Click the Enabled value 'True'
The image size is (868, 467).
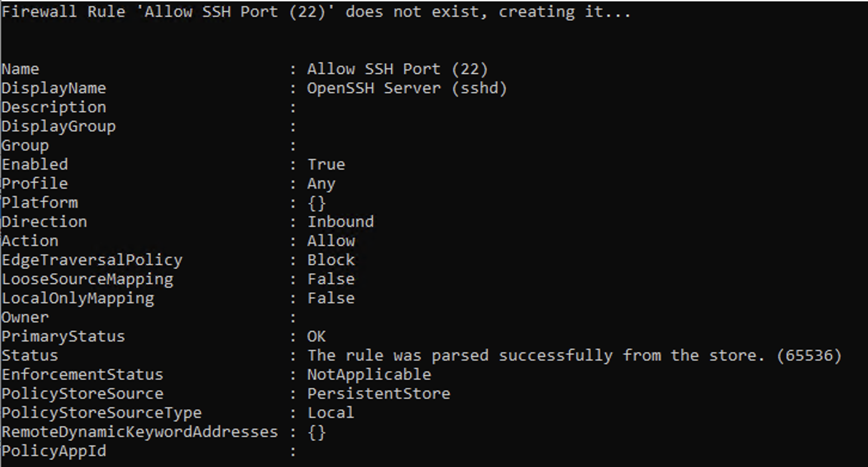point(326,164)
